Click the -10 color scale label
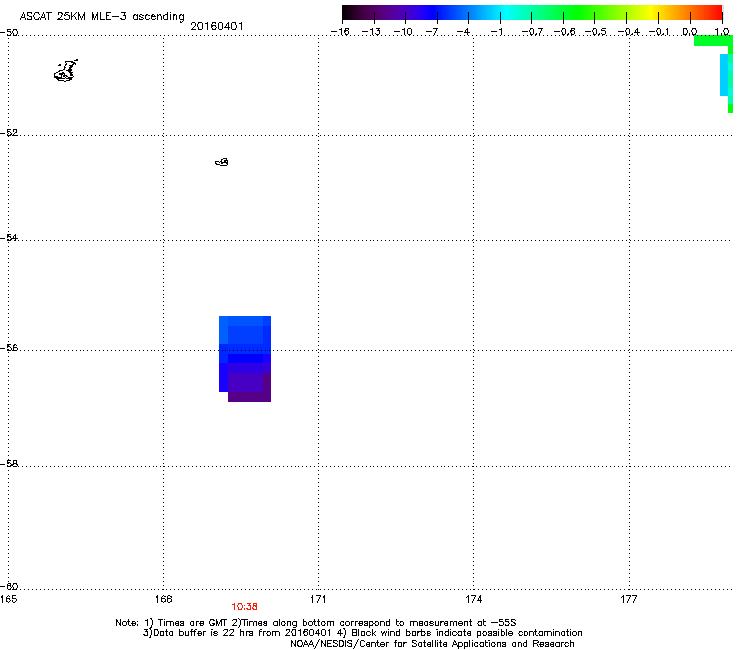The height and width of the screenshot is (650, 740). coord(403,32)
